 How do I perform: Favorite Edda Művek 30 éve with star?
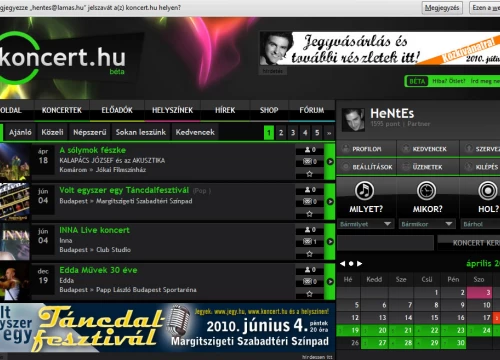click(x=310, y=294)
